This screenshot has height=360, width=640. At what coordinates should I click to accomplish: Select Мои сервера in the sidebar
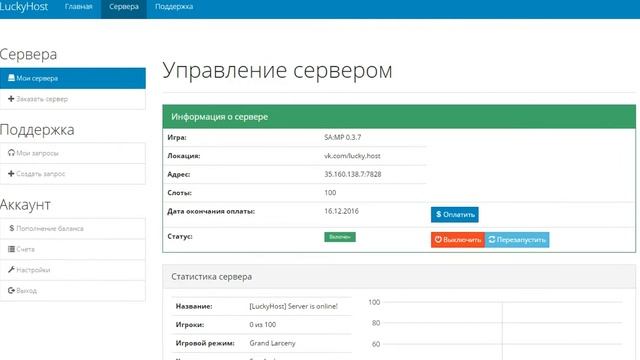[x=73, y=78]
